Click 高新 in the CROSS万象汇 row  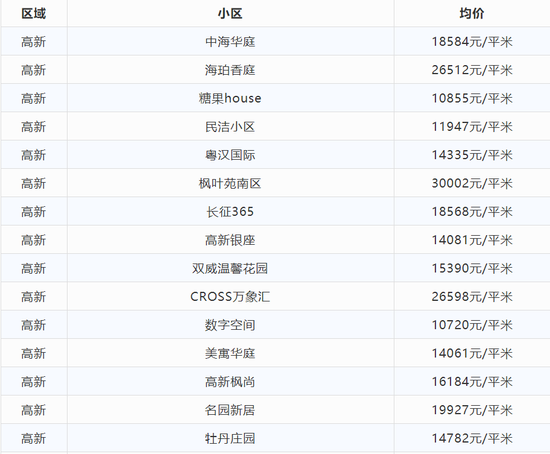(x=34, y=297)
